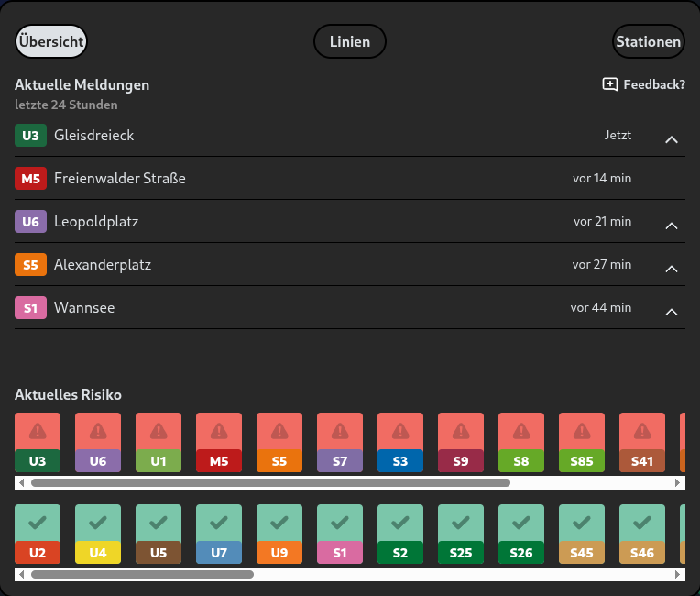Open the S45 safe risk card

(582, 534)
